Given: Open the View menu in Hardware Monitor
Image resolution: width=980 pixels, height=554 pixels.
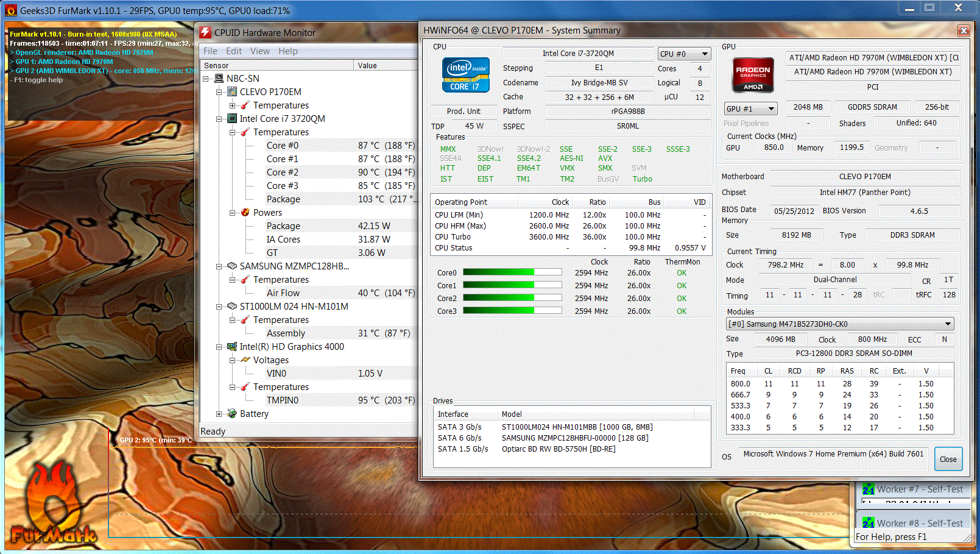Looking at the screenshot, I should (259, 51).
